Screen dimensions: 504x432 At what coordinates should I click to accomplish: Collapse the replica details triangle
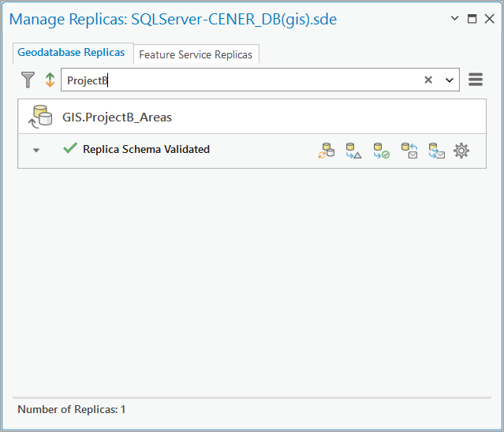coord(36,150)
